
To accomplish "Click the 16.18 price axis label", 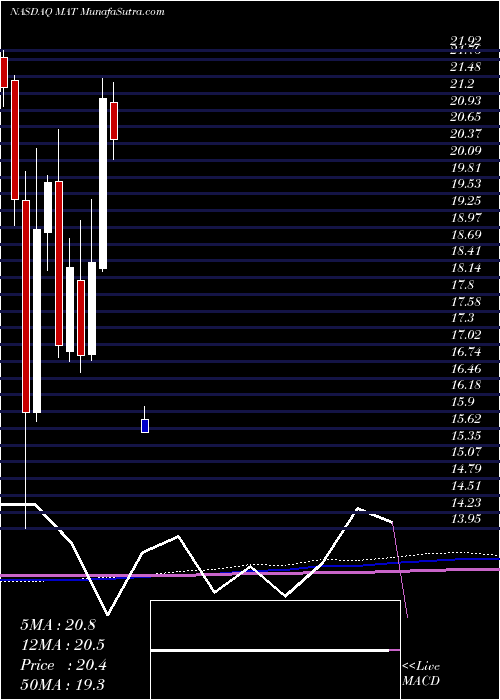I will coord(466,385).
